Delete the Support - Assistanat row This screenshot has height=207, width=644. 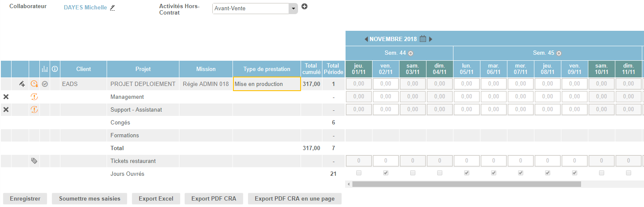click(x=6, y=110)
